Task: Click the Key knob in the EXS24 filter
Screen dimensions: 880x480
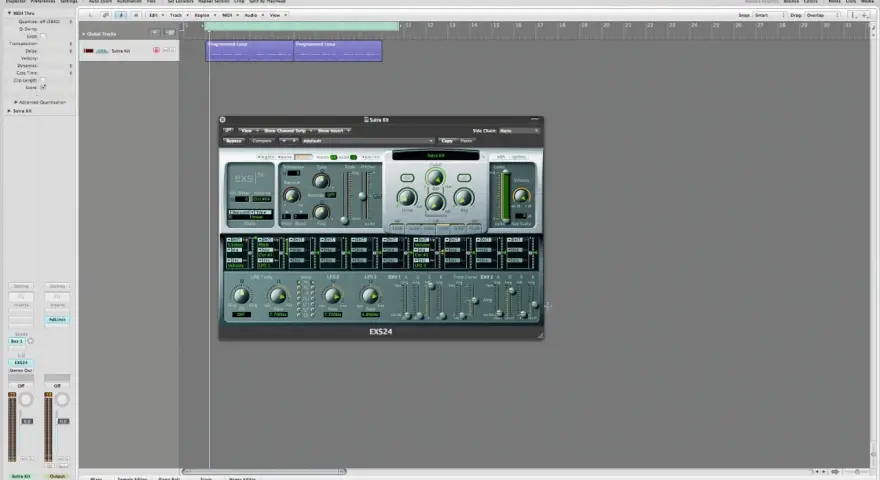Action: [x=464, y=197]
